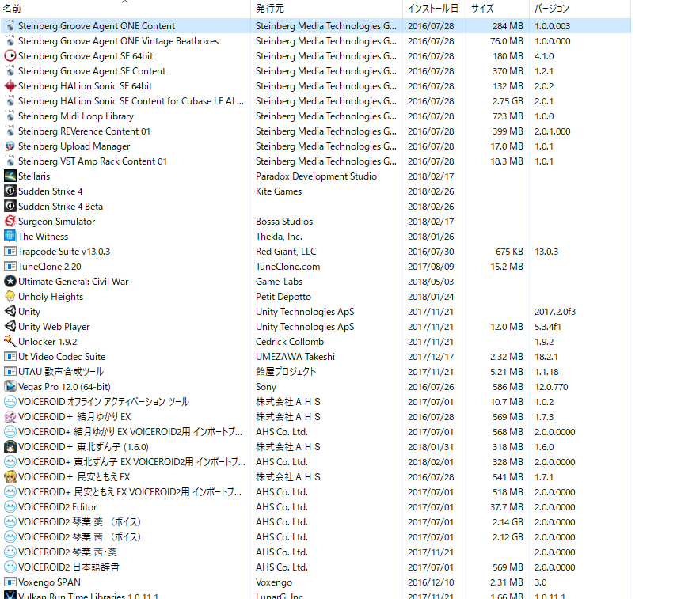The width and height of the screenshot is (700, 599).
Task: Click publisher Petit Depotto
Action: [283, 297]
